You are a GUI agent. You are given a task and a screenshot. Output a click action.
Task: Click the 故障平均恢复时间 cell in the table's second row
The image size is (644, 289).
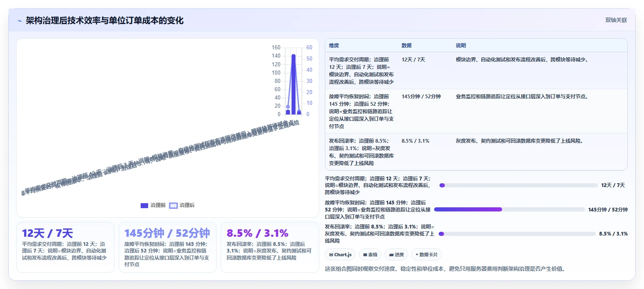(361, 112)
